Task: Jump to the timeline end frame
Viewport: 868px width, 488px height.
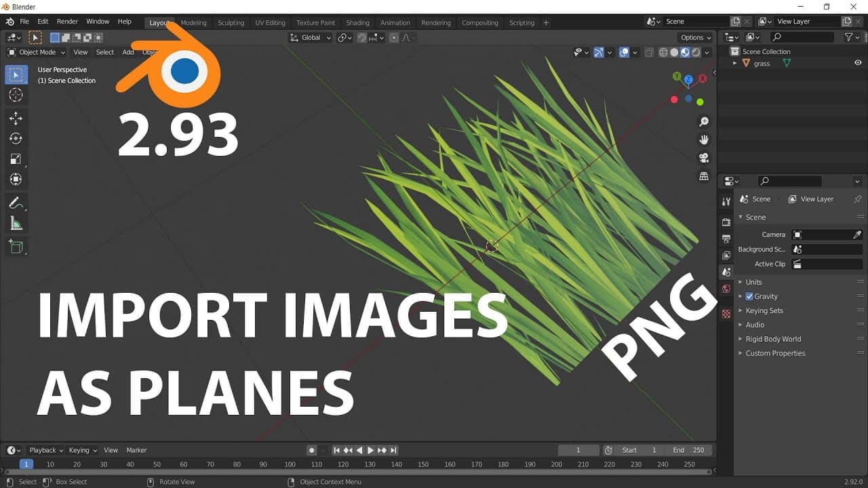Action: click(x=393, y=450)
